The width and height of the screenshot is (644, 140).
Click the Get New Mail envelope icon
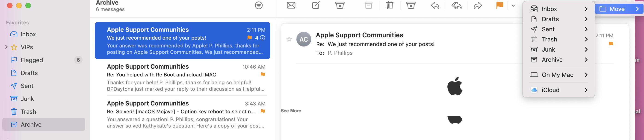click(x=291, y=5)
